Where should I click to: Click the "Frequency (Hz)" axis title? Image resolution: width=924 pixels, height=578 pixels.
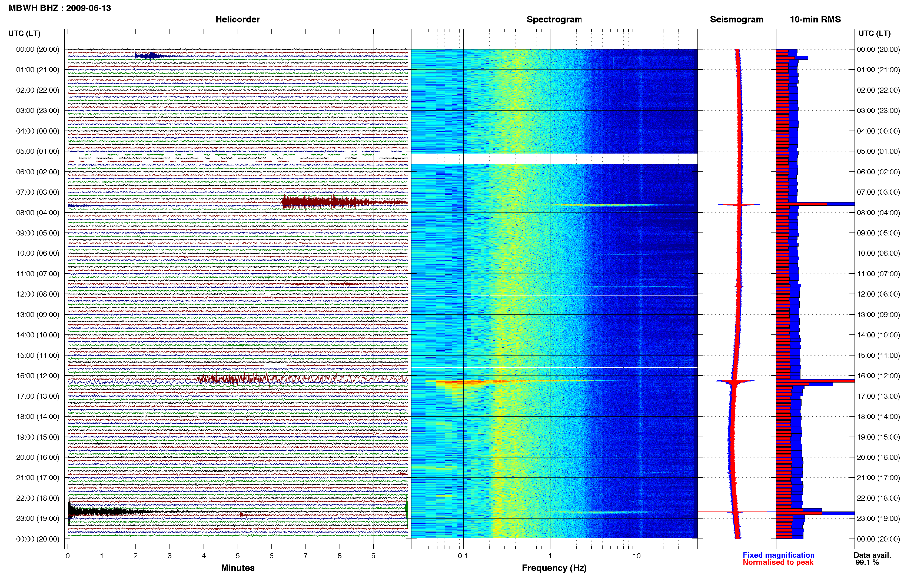[x=554, y=568]
